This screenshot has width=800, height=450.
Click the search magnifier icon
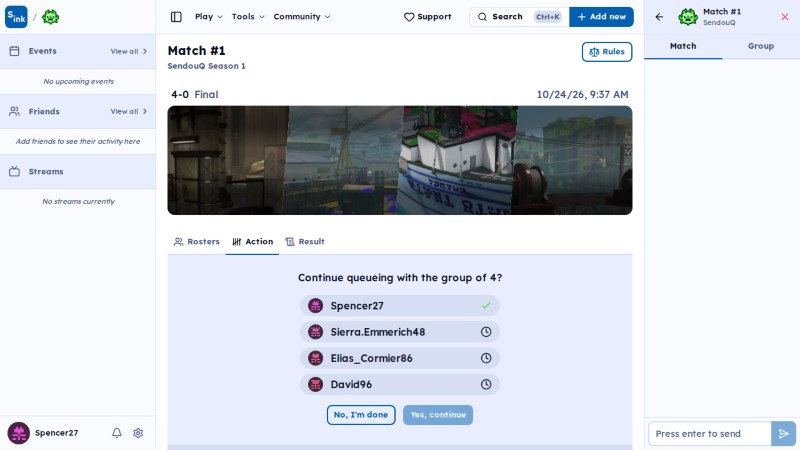[x=482, y=17]
